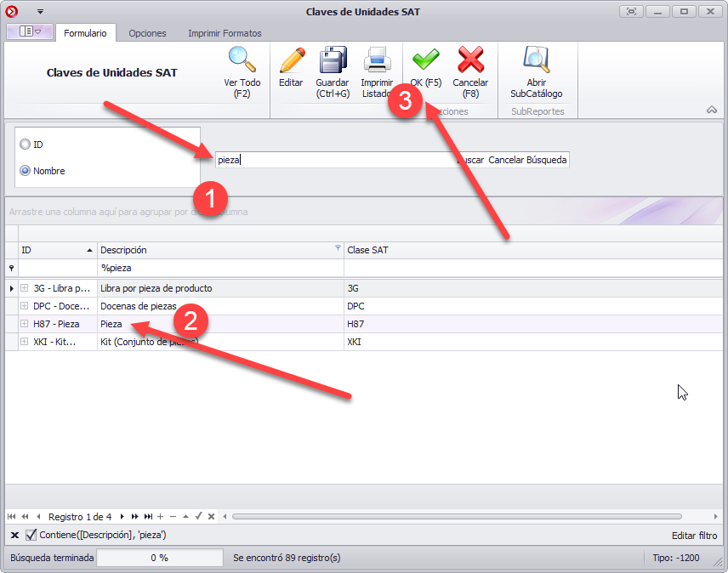Viewport: 728px width, 573px height.
Task: Collapse the ribbon with the chevron
Action: pyautogui.click(x=712, y=110)
